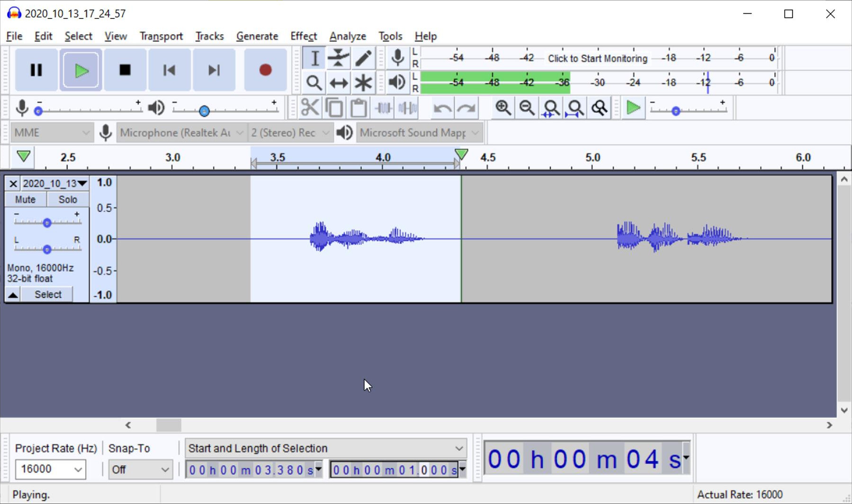Change the Snap-To setting from Off
Viewport: 852px width, 504px height.
[139, 469]
